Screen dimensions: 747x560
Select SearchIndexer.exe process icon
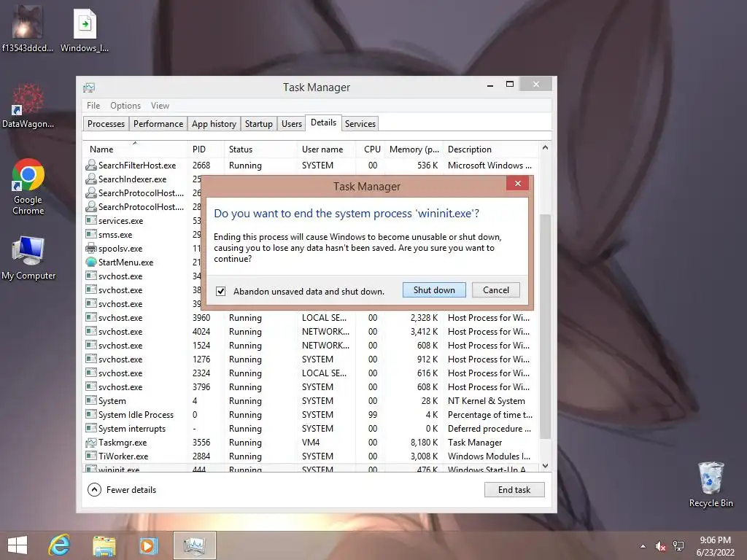click(91, 179)
